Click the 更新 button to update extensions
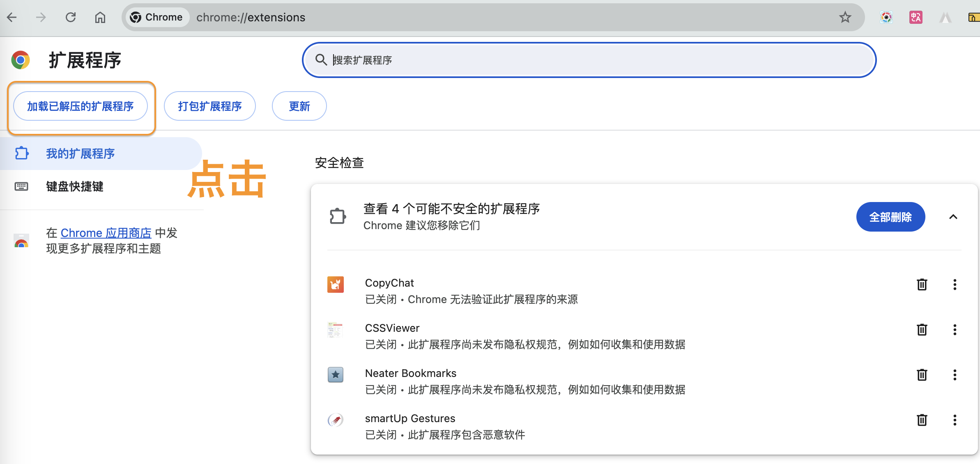 pos(299,106)
